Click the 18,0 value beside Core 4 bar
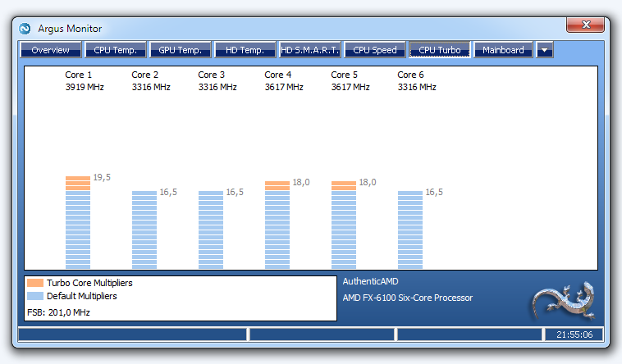The image size is (622, 364). [x=301, y=182]
